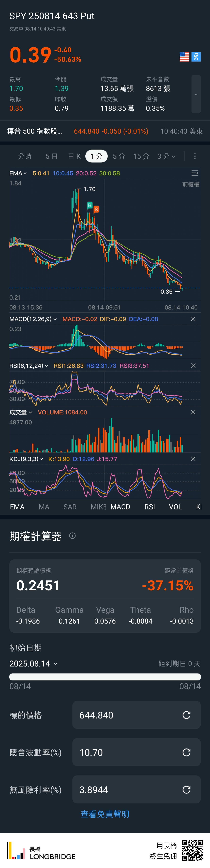The image size is (210, 868).
Task: Open the 成交量 indicator dropdown
Action: [x=21, y=412]
